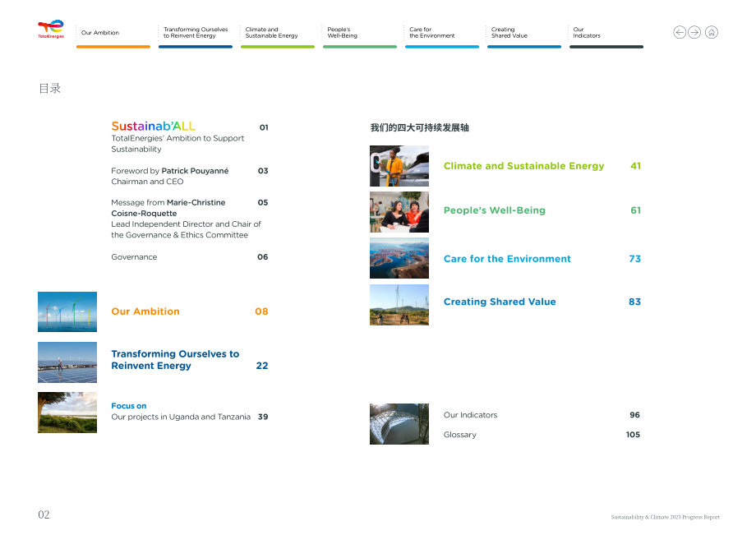The image size is (756, 535).
Task: Open Transforming Ourselves to Reinvent Energy tab
Action: click(196, 35)
